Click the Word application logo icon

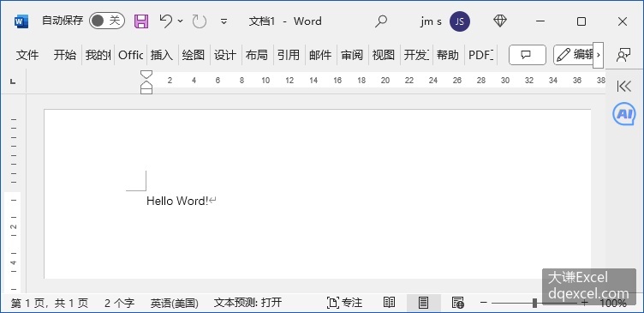tap(21, 21)
